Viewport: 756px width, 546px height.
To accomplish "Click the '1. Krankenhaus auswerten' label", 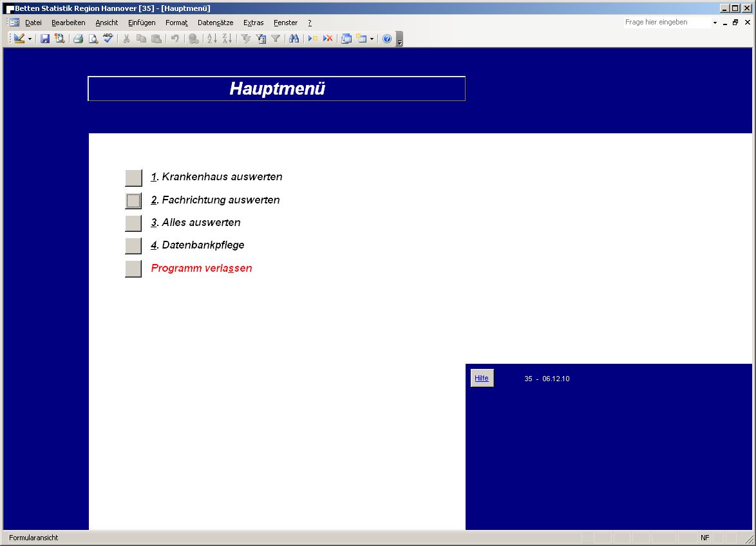I will tap(216, 177).
